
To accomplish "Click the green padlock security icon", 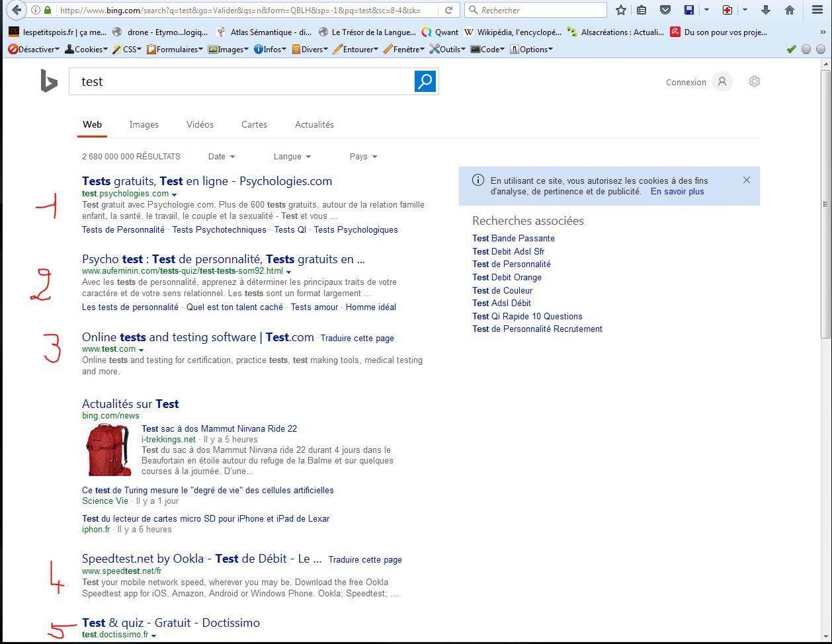I will coord(47,10).
